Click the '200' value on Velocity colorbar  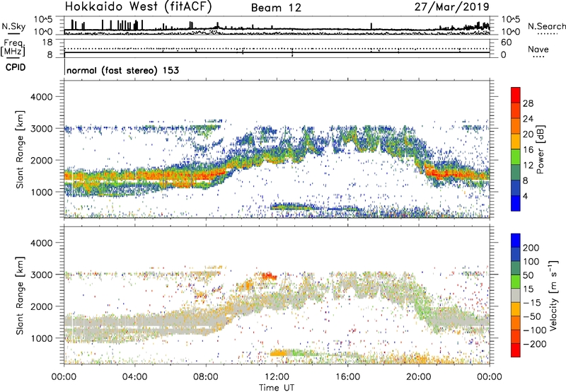tap(531, 248)
